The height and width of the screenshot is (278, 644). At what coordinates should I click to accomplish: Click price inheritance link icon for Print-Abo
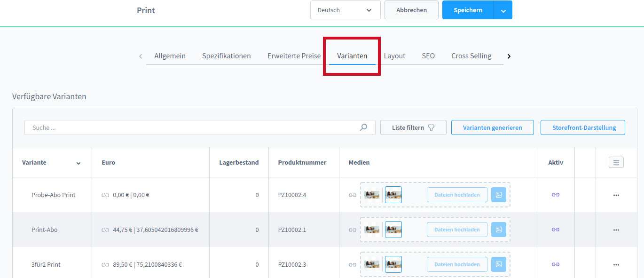pyautogui.click(x=105, y=230)
